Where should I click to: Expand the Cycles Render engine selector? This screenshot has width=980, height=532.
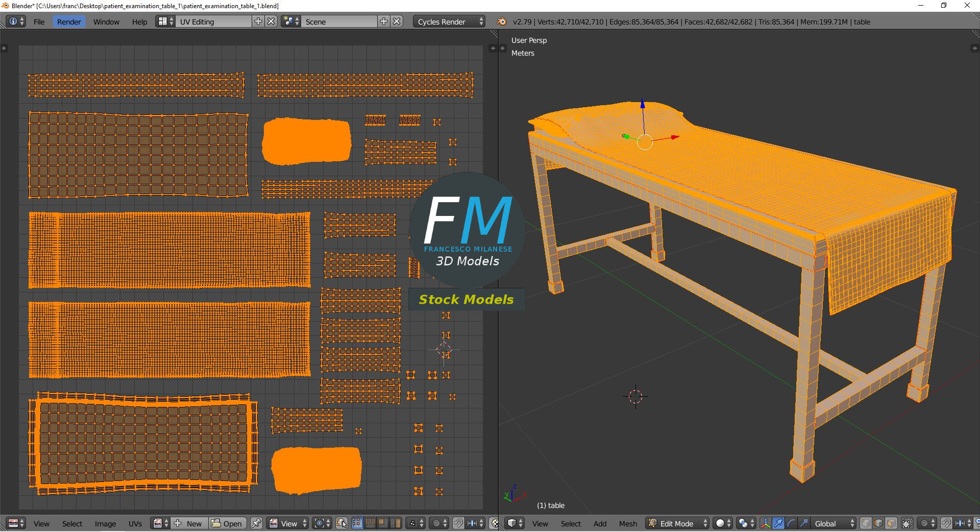[449, 21]
